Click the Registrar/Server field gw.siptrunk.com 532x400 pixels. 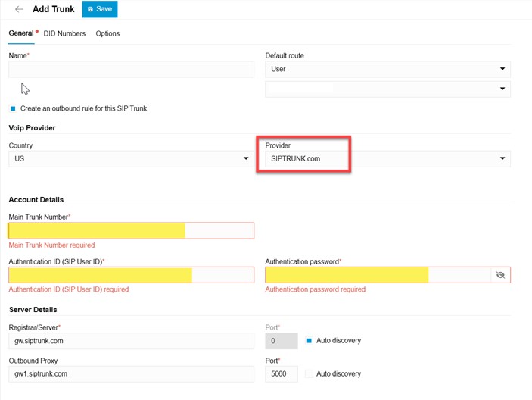(x=132, y=341)
